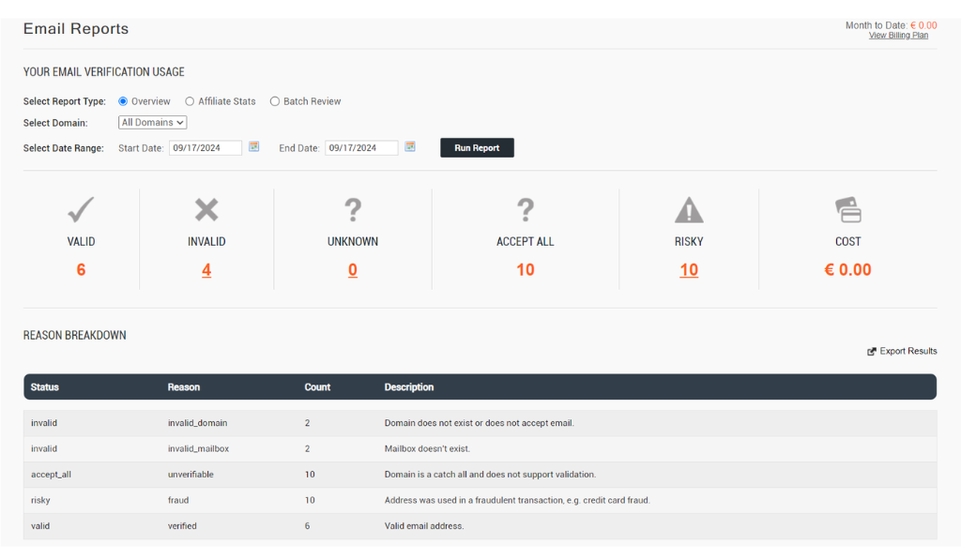The width and height of the screenshot is (961, 560).
Task: Expand the All Domains dropdown
Action: click(x=153, y=123)
